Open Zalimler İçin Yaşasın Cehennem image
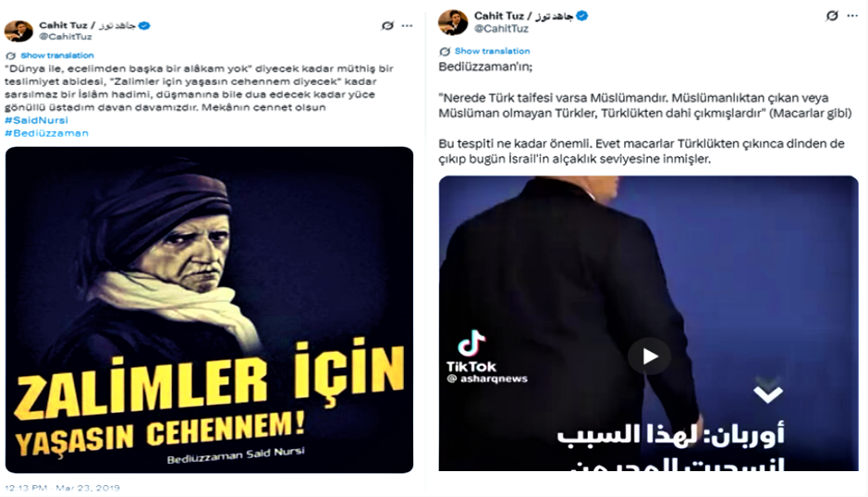Screen dimensions: 868x497 click(209, 309)
